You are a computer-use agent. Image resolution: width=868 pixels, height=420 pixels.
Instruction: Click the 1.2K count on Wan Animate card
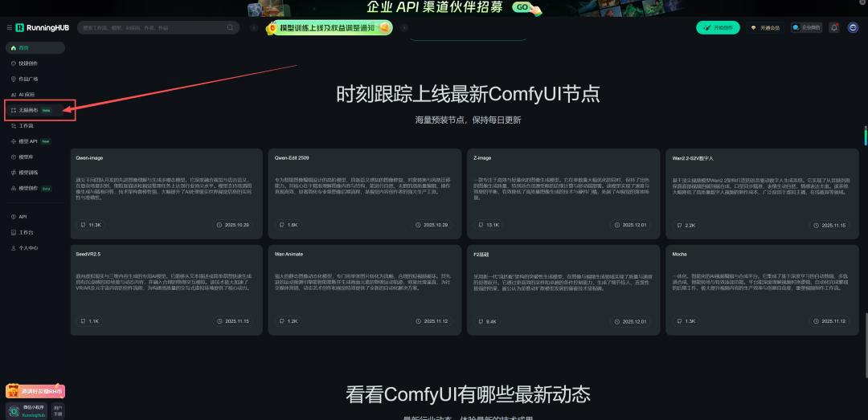pyautogui.click(x=289, y=321)
